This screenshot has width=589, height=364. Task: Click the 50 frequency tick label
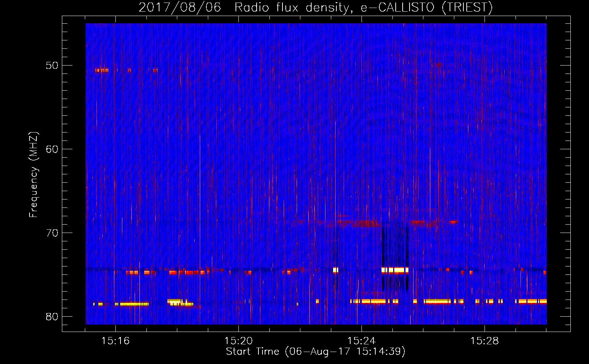52,66
